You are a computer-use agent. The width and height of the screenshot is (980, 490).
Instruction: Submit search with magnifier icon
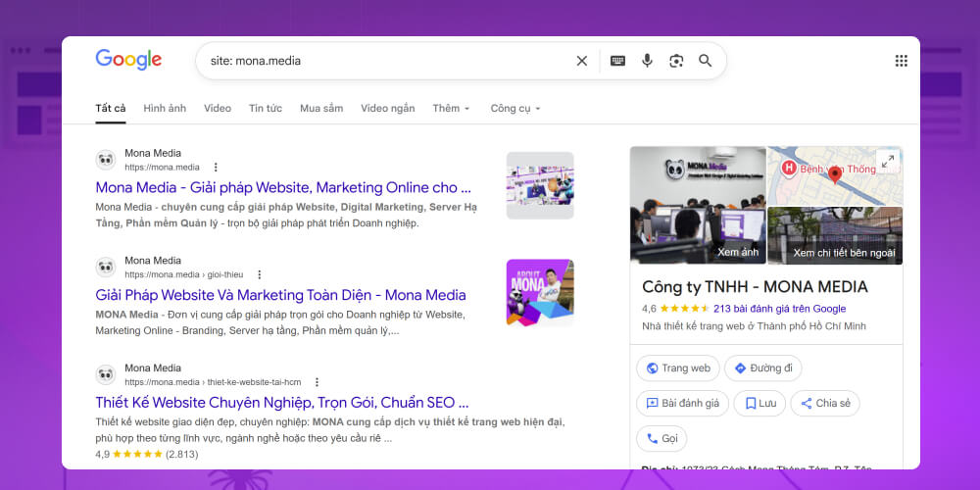click(705, 61)
